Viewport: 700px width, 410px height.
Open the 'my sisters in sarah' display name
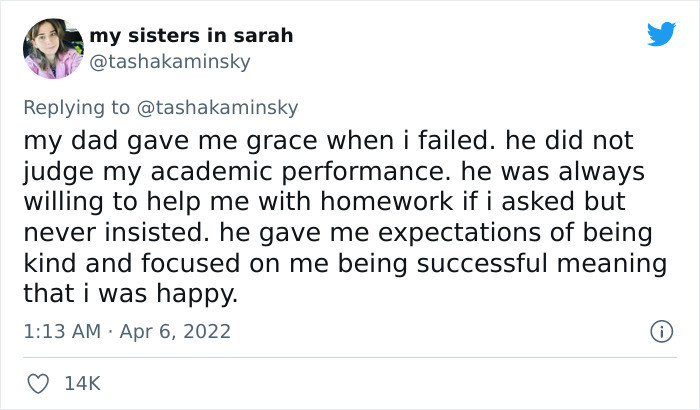191,35
